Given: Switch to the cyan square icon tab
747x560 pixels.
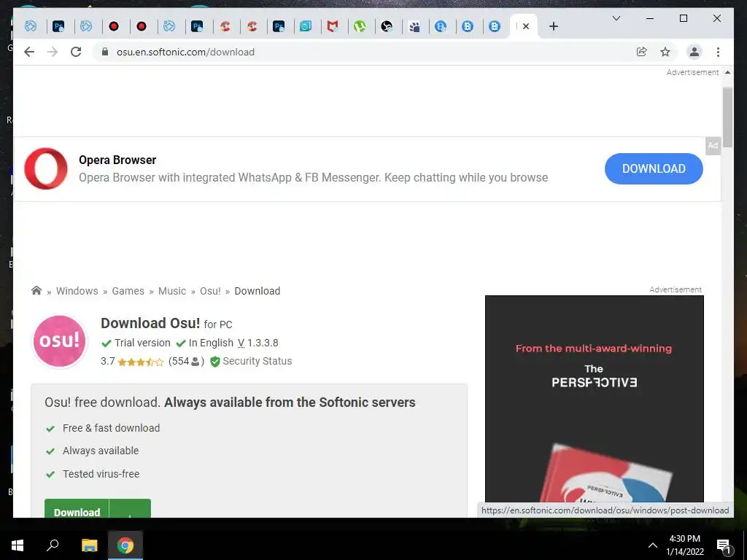Looking at the screenshot, I should pyautogui.click(x=306, y=26).
